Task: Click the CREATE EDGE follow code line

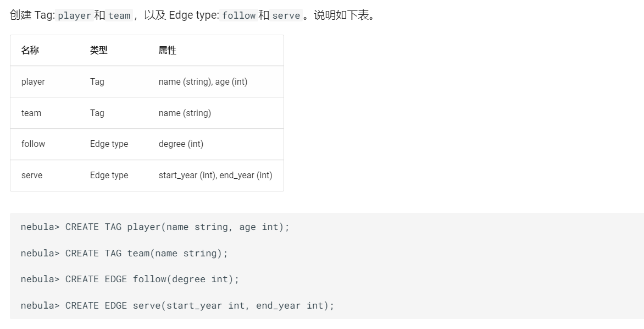Action: click(x=130, y=279)
